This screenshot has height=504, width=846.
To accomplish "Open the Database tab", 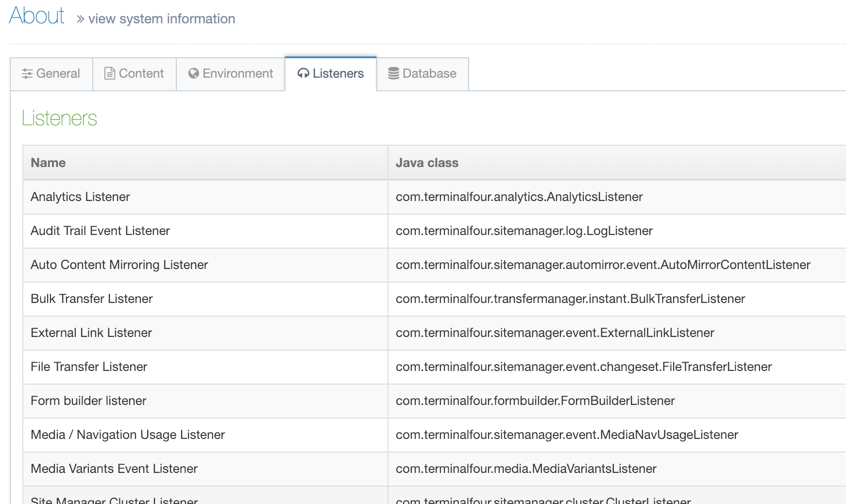I will (423, 74).
